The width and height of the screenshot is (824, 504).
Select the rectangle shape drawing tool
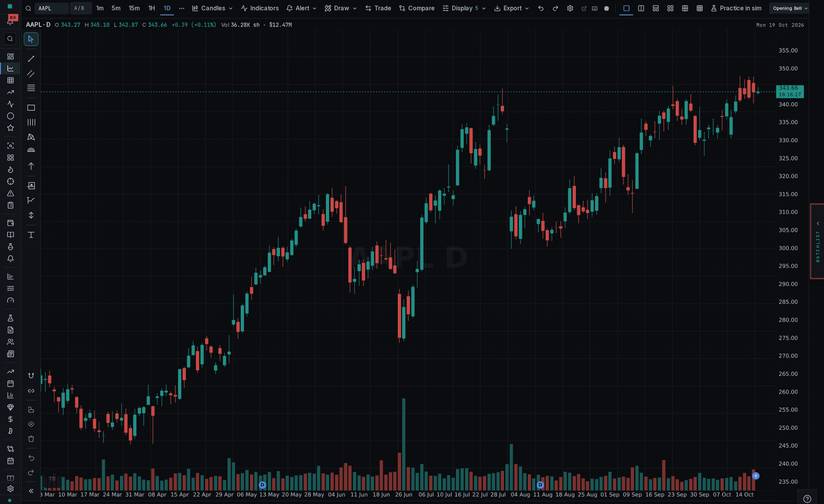click(x=31, y=108)
